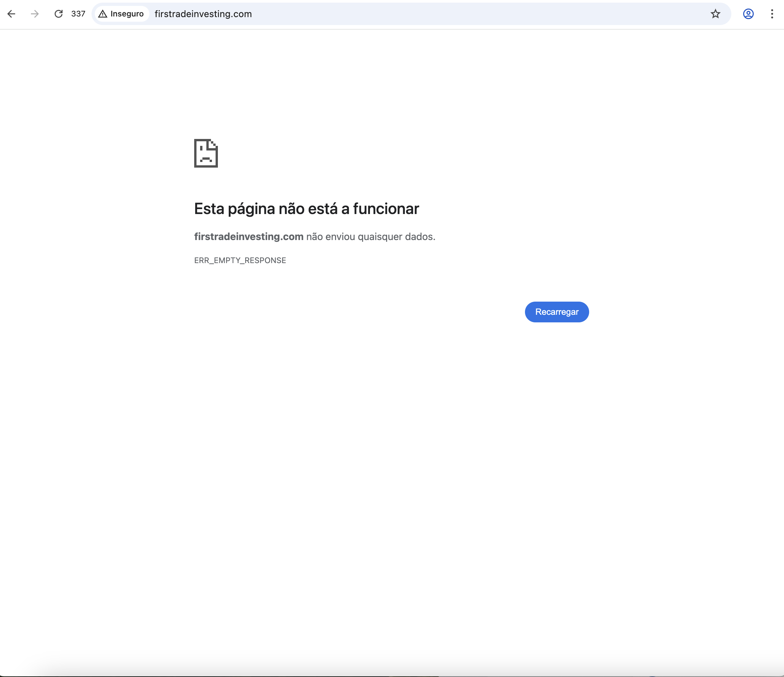Image resolution: width=784 pixels, height=677 pixels.
Task: Click the ERR_EMPTY_RESPONSE error code
Action: [x=240, y=260]
